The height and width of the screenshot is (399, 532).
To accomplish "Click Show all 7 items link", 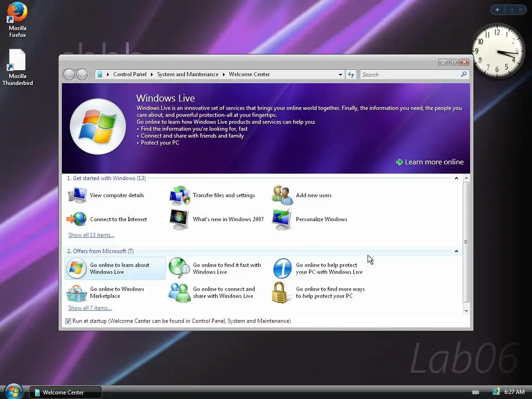I will click(90, 308).
